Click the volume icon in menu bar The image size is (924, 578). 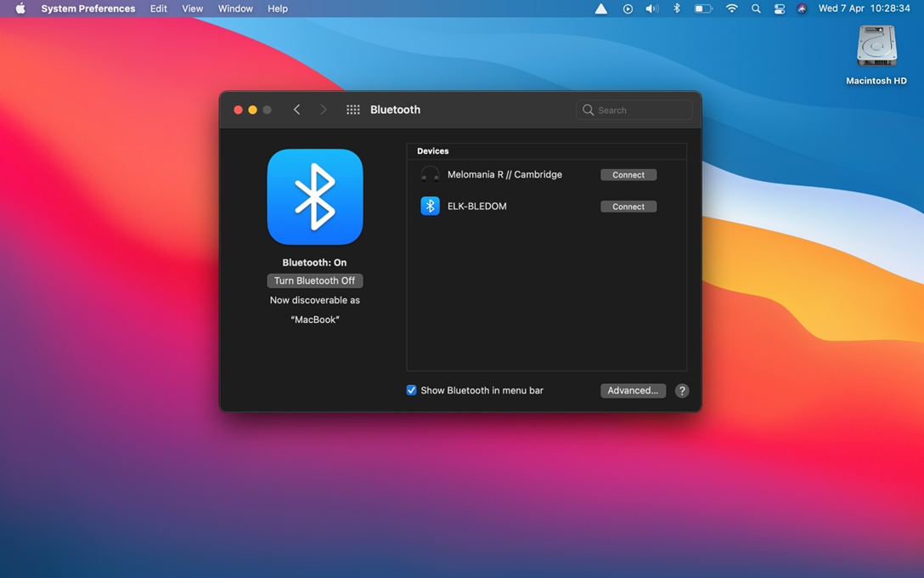(651, 8)
